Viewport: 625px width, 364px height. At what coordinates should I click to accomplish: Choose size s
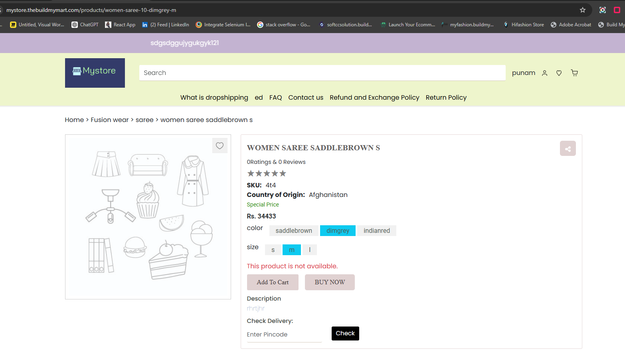(x=273, y=250)
